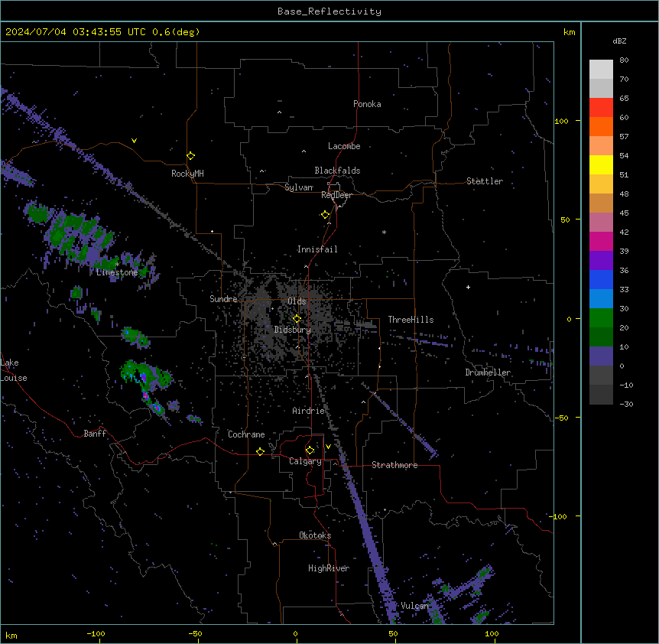Image resolution: width=659 pixels, height=644 pixels.
Task: Pick the magenta swatch below the 42 dBZ label
Action: (601, 241)
